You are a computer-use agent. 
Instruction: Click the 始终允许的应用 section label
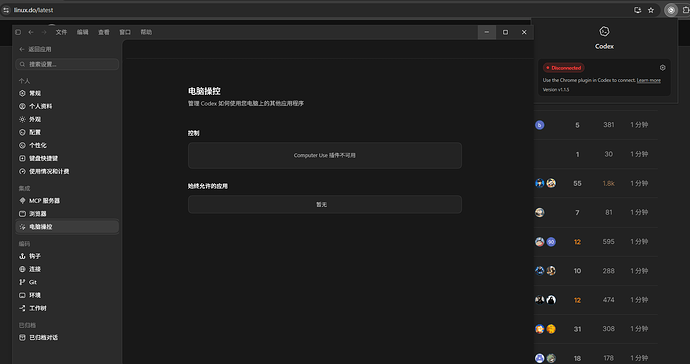[x=208, y=186]
